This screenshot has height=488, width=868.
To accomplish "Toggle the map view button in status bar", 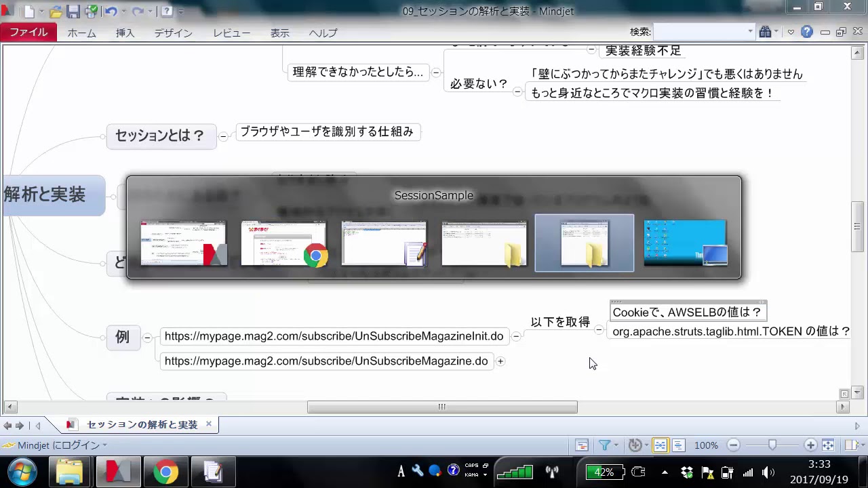I will click(x=660, y=445).
